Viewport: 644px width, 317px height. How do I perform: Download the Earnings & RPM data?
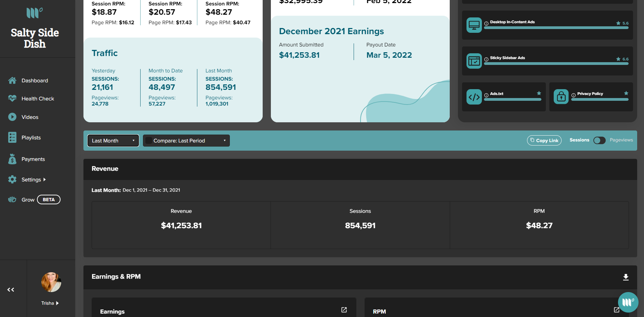point(626,277)
